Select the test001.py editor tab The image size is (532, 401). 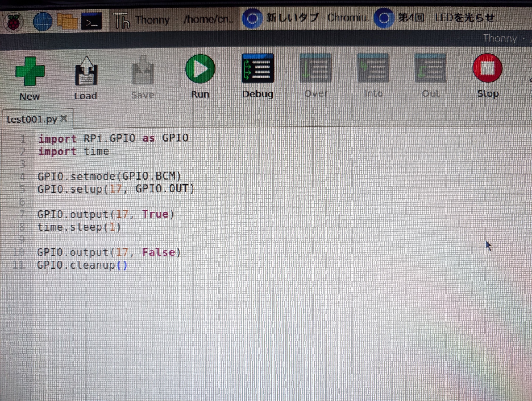32,119
